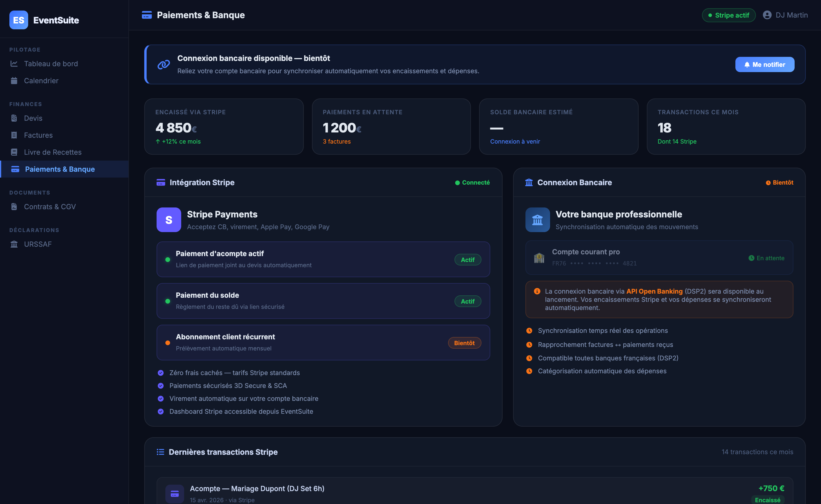Switch to the Paiements & Banque section
The width and height of the screenshot is (821, 504).
tap(60, 169)
